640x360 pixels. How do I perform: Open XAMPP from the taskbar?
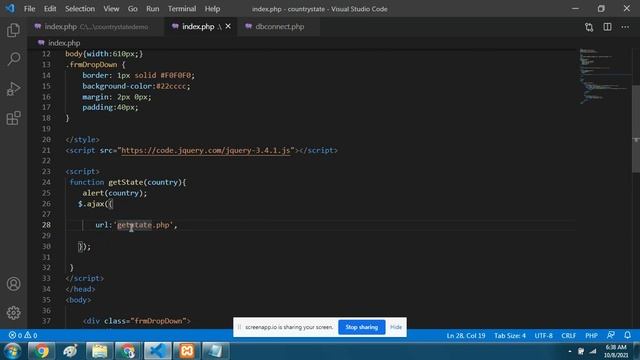pos(187,351)
